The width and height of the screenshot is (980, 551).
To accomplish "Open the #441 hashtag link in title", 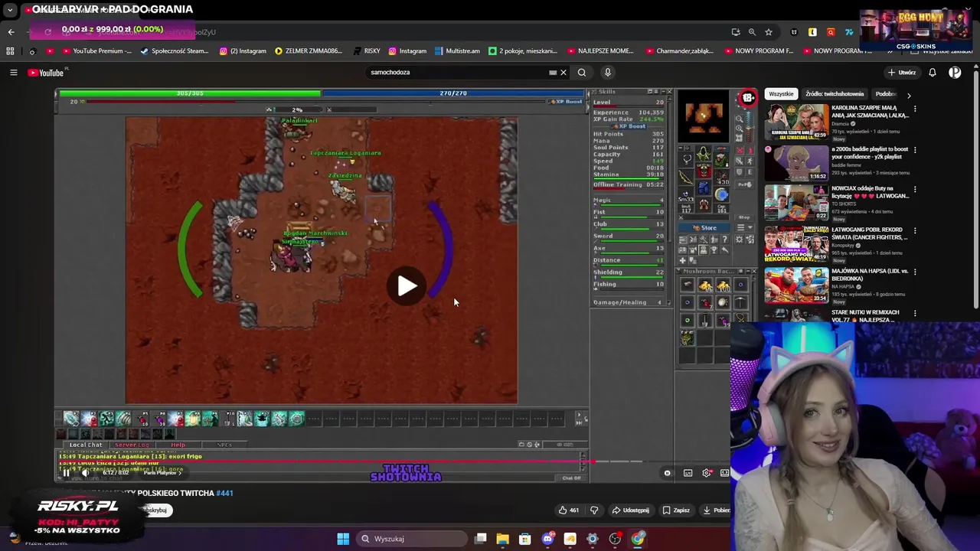I will (224, 494).
